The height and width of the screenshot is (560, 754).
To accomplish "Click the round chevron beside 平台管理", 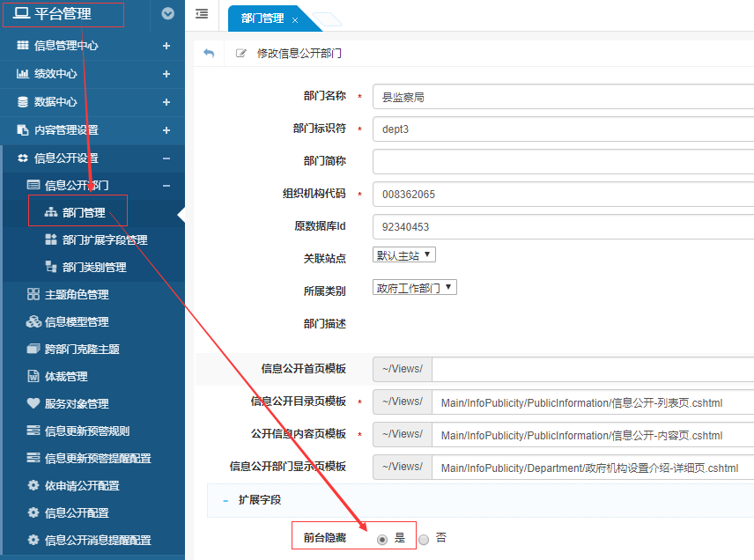I will (168, 14).
